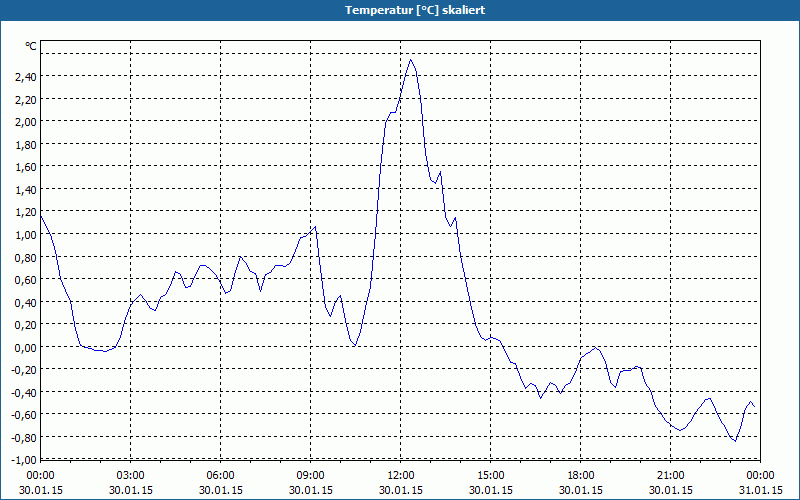Click the -0,80 y-axis label

(24, 437)
